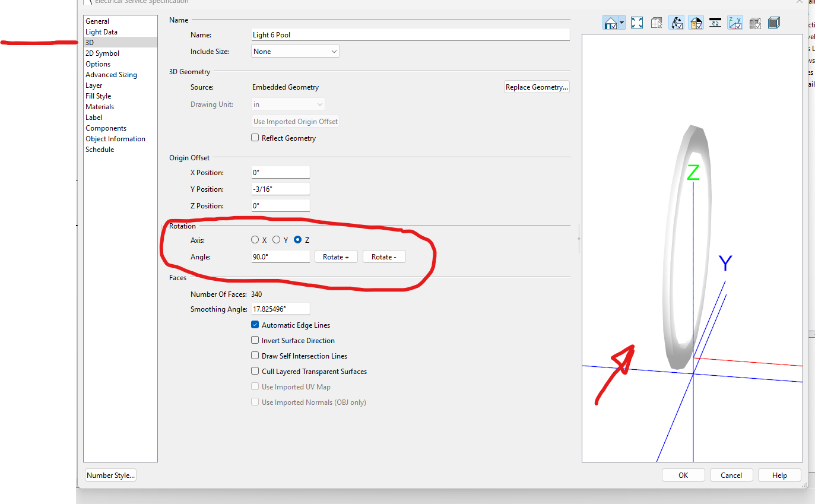Select the X rotation axis radio button

tap(255, 240)
